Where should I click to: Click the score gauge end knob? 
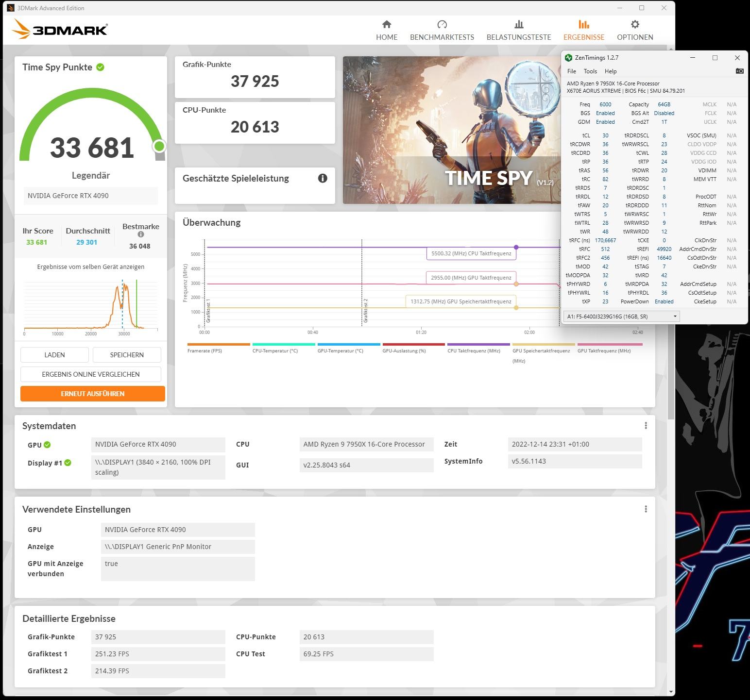tap(159, 146)
